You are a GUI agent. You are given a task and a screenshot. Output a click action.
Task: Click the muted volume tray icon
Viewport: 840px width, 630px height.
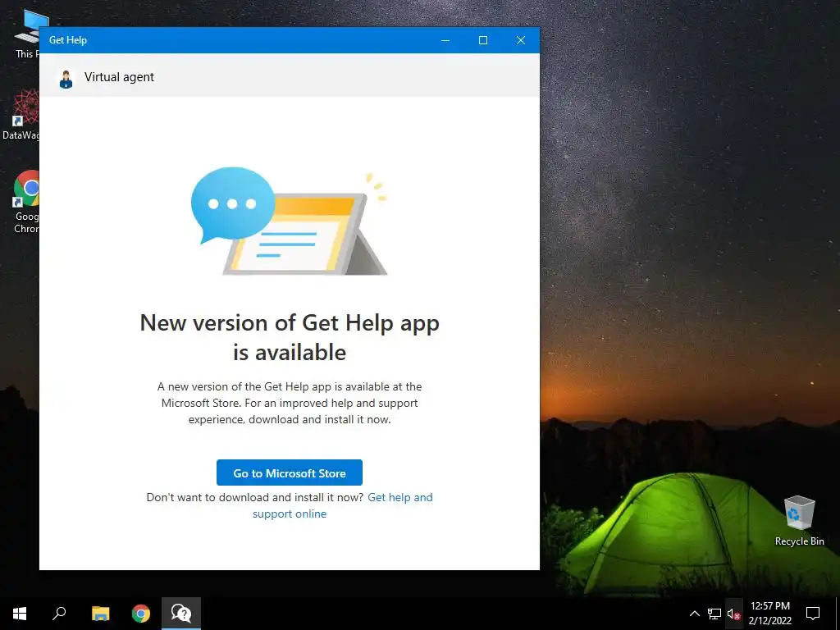733,614
